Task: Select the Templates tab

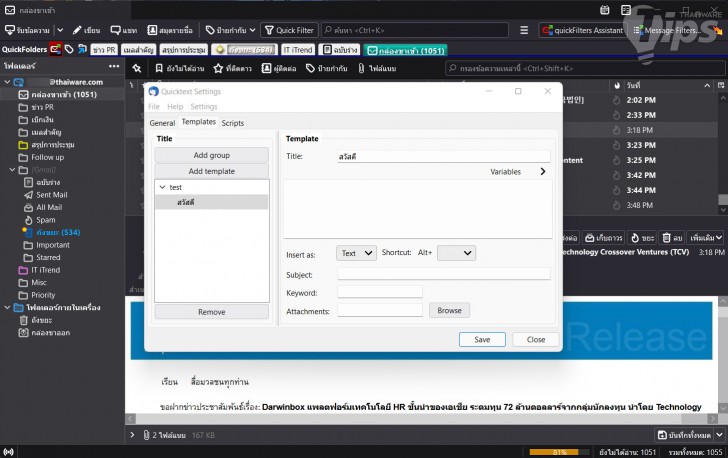Action: click(x=199, y=122)
